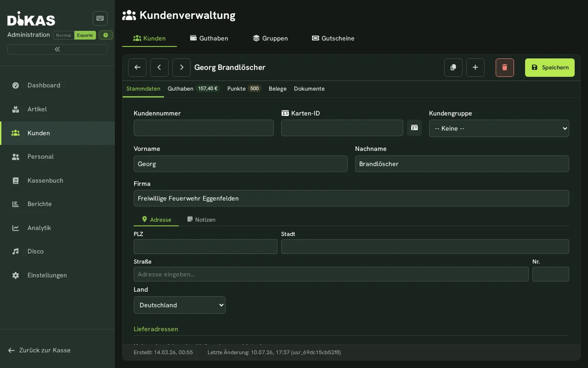Open Kassenbuch in the sidebar

(57, 180)
